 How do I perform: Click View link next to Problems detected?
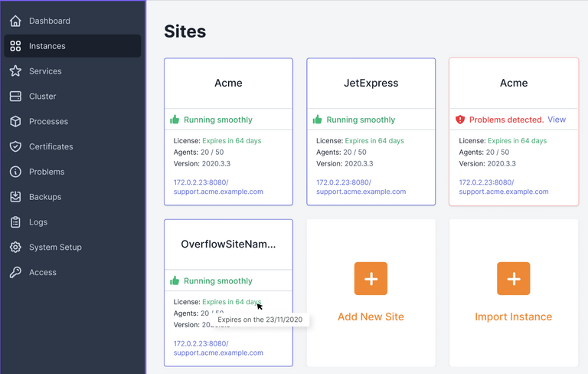(557, 120)
